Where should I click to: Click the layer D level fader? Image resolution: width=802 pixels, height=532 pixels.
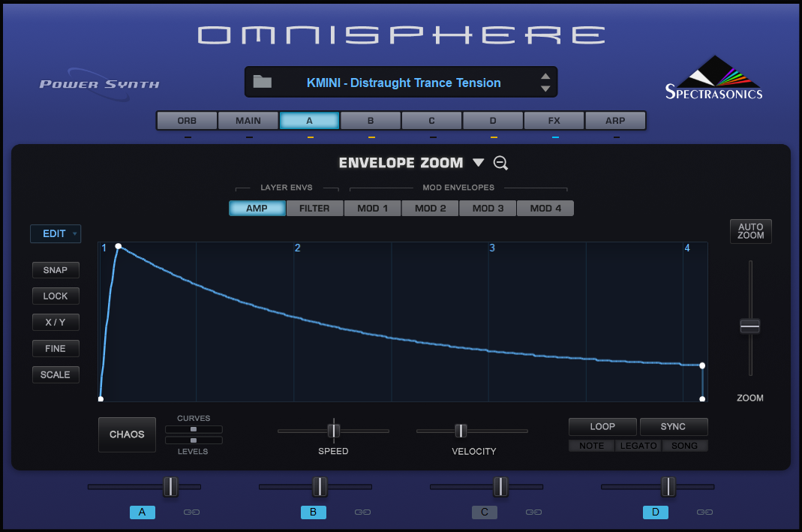point(668,486)
